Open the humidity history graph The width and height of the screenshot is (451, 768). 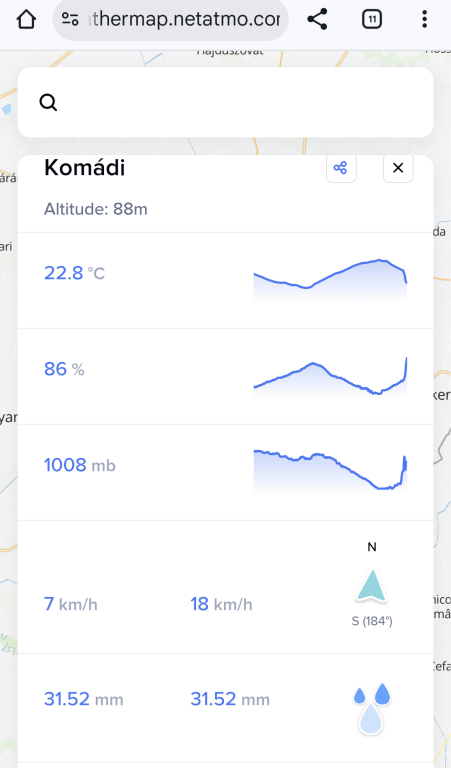click(x=330, y=377)
